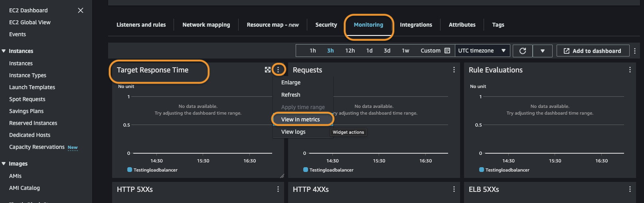Open EC2 Global View in sidebar

pyautogui.click(x=30, y=22)
